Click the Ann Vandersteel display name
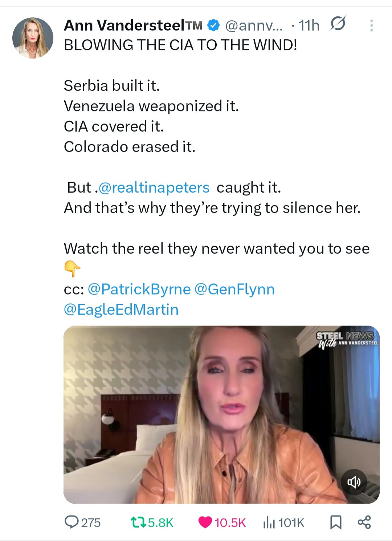The image size is (392, 541). (x=124, y=25)
